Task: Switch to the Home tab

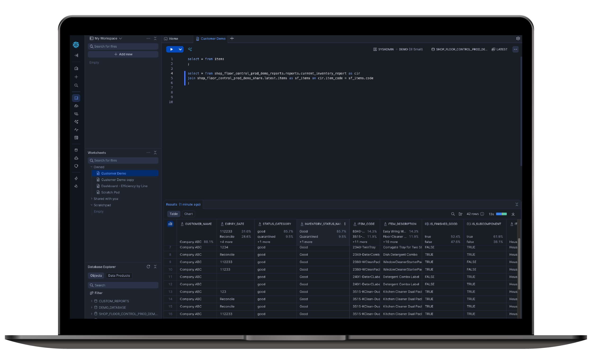Action: (173, 39)
